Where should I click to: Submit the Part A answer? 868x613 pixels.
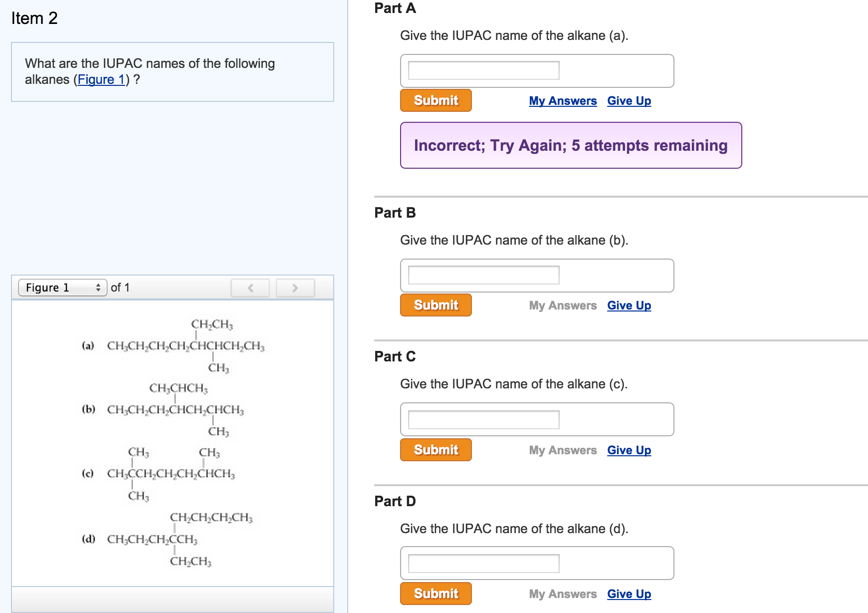coord(436,100)
